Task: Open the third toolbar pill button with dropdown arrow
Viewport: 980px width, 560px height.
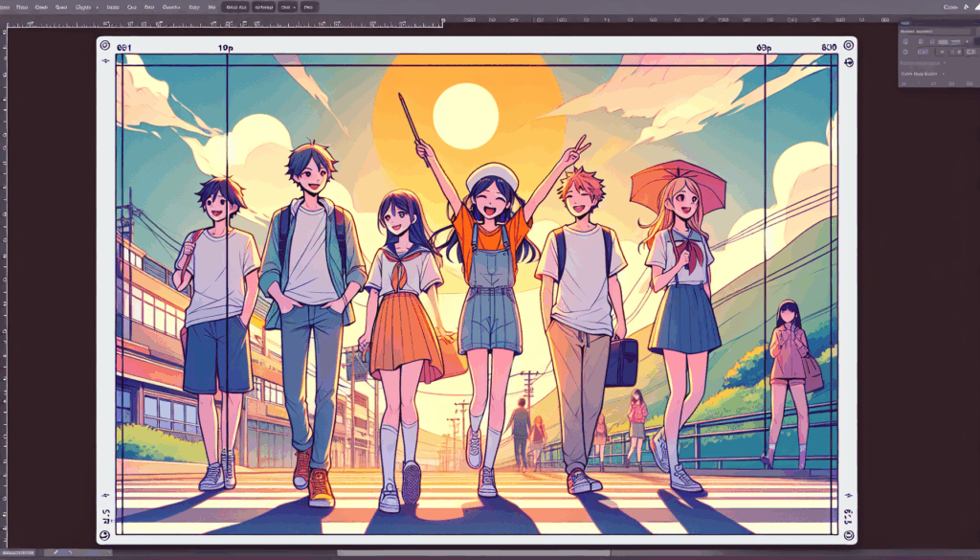Action: tap(284, 7)
